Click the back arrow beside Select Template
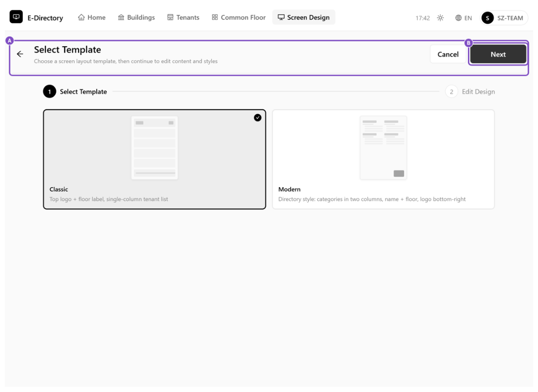This screenshot has height=392, width=538. [20, 54]
